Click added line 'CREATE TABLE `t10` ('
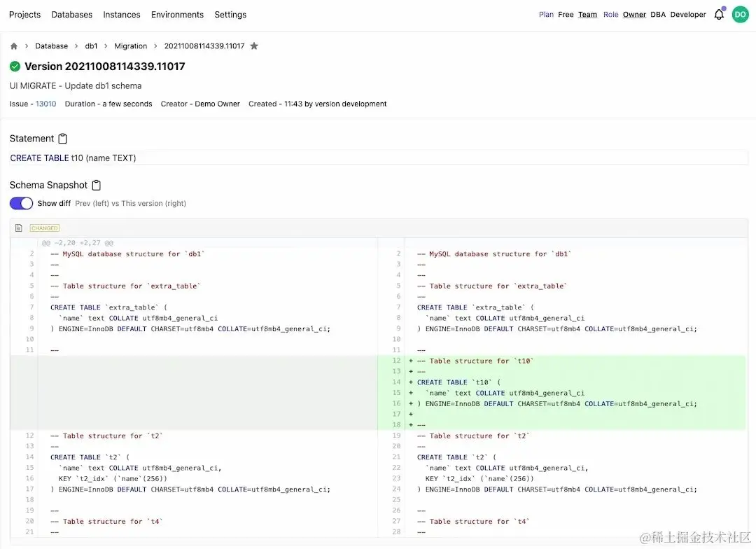This screenshot has height=549, width=756. [459, 382]
